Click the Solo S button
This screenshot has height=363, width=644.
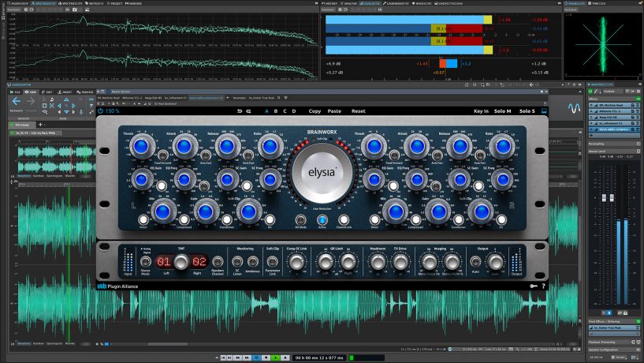tap(527, 111)
